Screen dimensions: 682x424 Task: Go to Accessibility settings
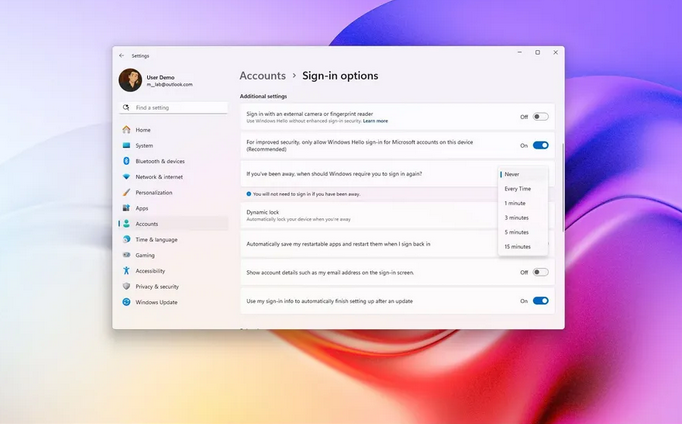tap(173, 270)
